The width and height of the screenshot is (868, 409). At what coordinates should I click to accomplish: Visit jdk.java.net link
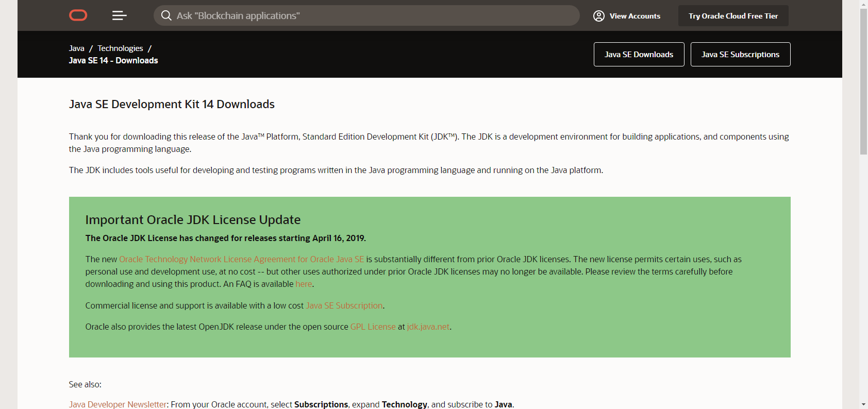coord(428,327)
